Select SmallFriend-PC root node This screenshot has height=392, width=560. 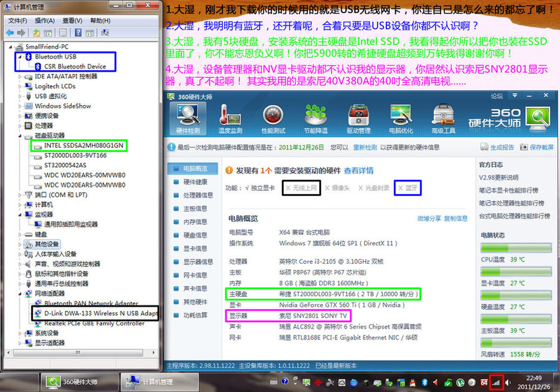coord(47,47)
